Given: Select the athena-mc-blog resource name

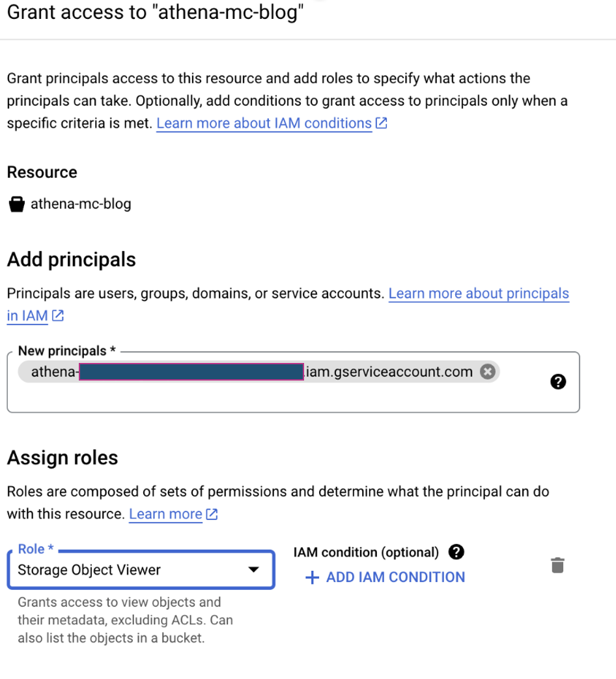Looking at the screenshot, I should tap(81, 204).
